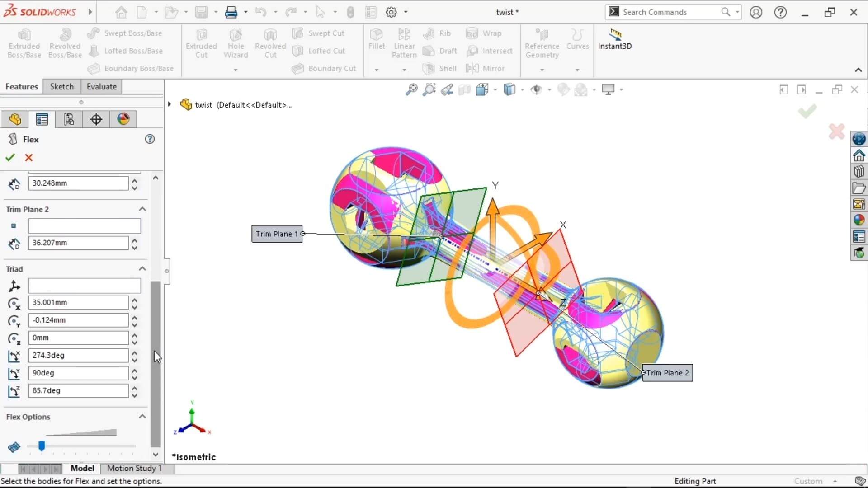Open the Evaluate tab
This screenshot has height=488, width=868.
coord(101,86)
